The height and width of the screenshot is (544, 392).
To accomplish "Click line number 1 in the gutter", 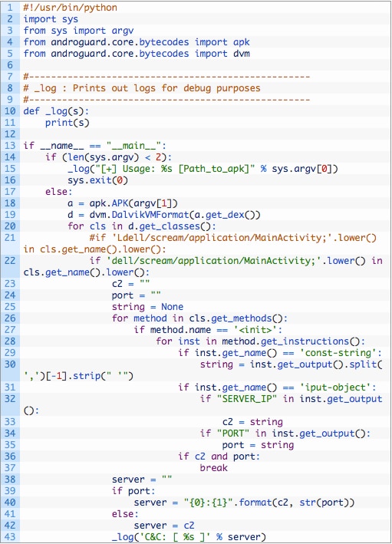I will [10, 7].
